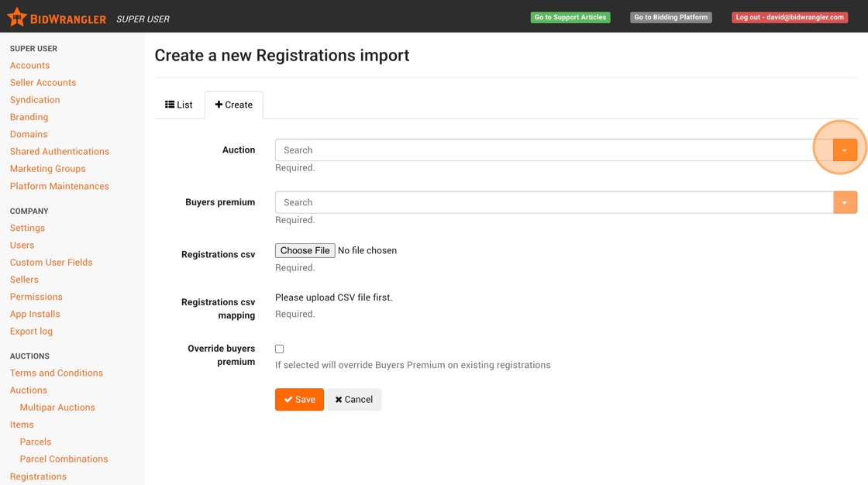The width and height of the screenshot is (868, 485).
Task: Click the BidWrangler logo icon
Action: [16, 17]
